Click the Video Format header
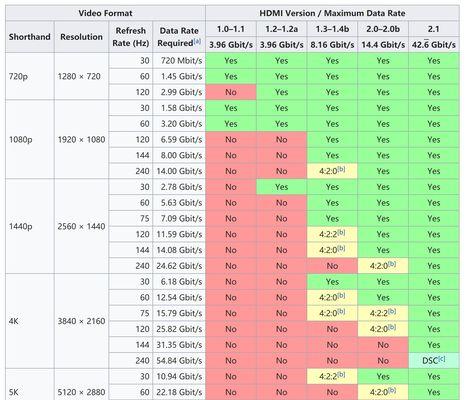 pyautogui.click(x=105, y=13)
